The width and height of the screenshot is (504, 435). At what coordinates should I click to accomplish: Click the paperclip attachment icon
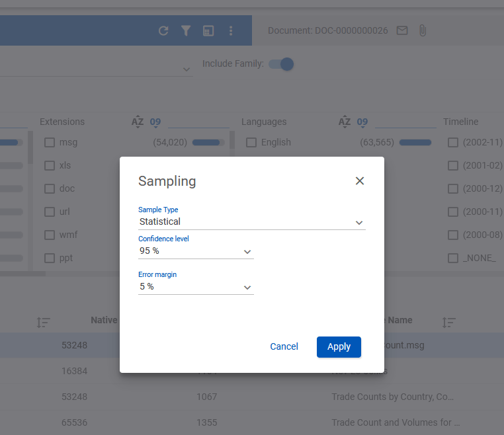point(423,30)
